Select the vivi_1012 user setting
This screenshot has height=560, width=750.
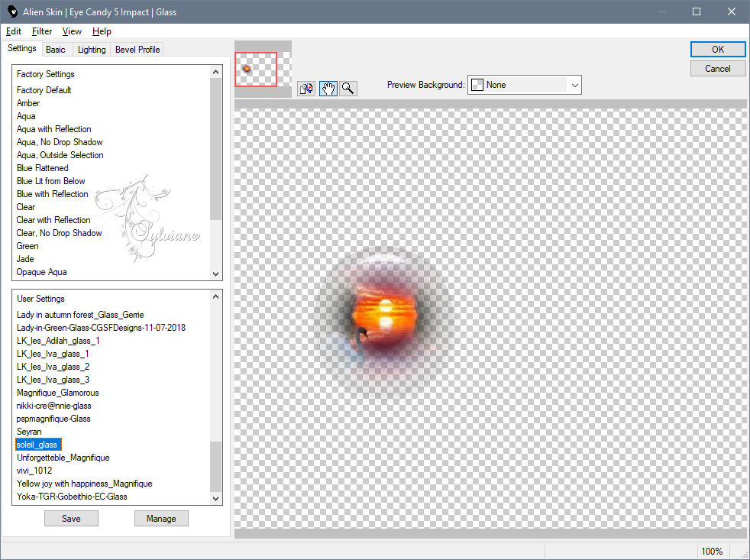click(34, 470)
